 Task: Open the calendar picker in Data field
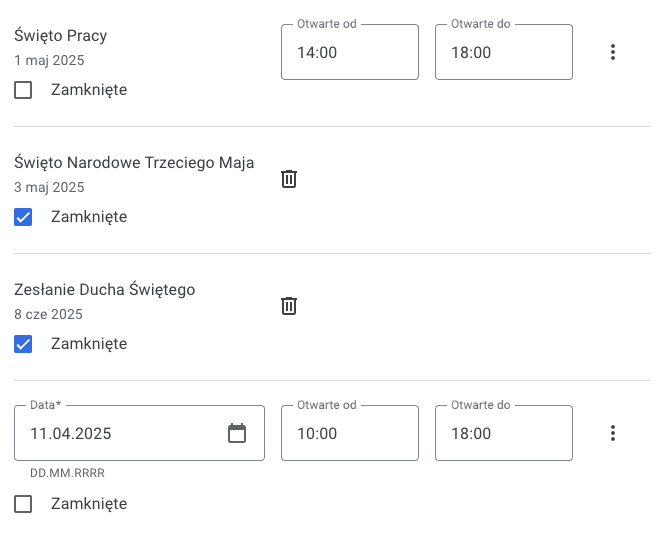point(237,433)
